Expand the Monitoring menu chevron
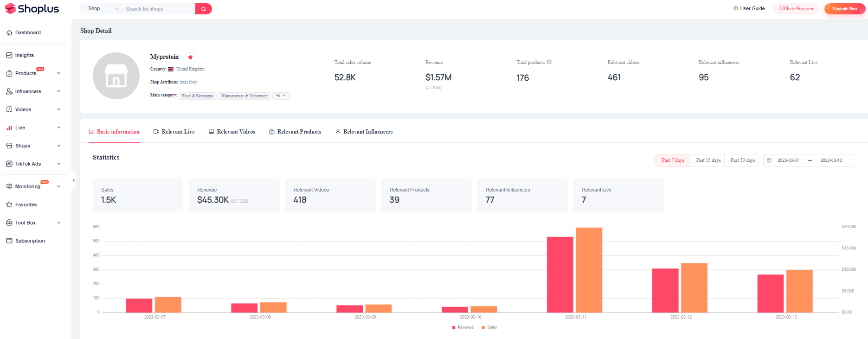Screen dimensions: 868x339 point(58,186)
